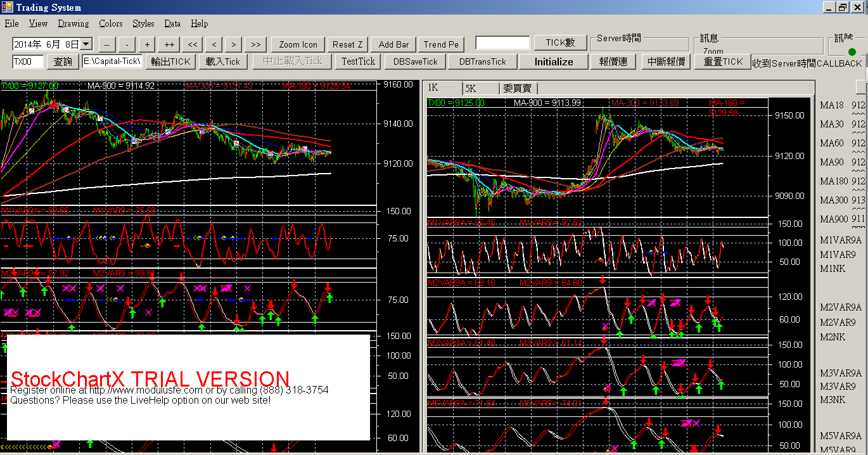Click the '<<' fast backward button
The height and width of the screenshot is (455, 868).
click(x=193, y=44)
